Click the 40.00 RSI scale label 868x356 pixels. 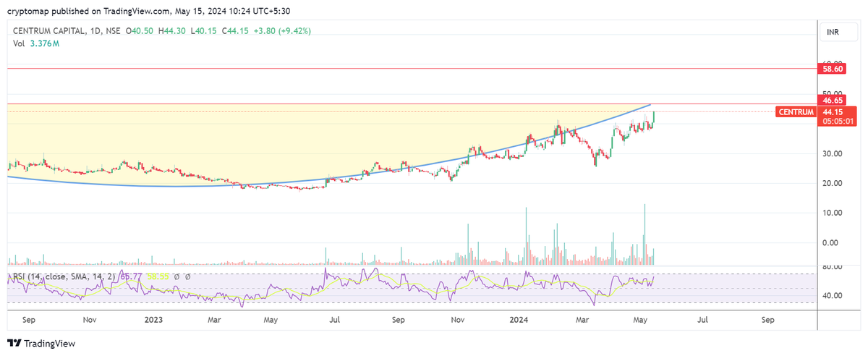[x=833, y=295]
